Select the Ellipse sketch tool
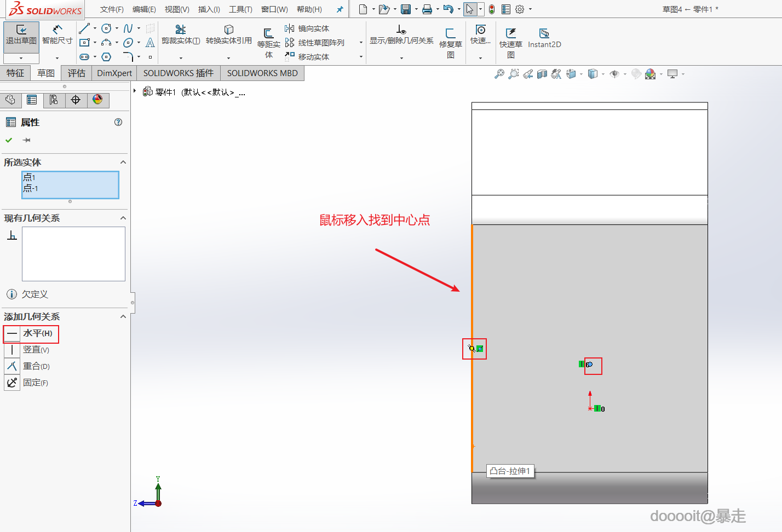The width and height of the screenshot is (782, 532). coord(128,43)
